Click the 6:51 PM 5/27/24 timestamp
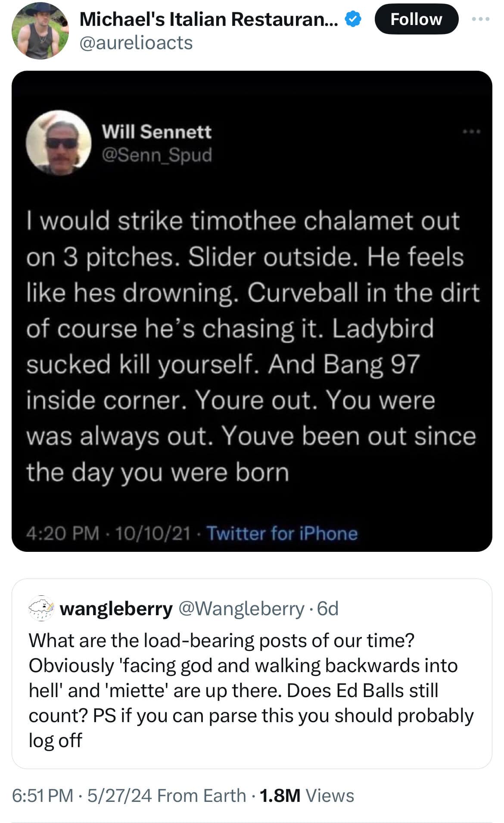The height and width of the screenshot is (823, 504). click(x=82, y=795)
